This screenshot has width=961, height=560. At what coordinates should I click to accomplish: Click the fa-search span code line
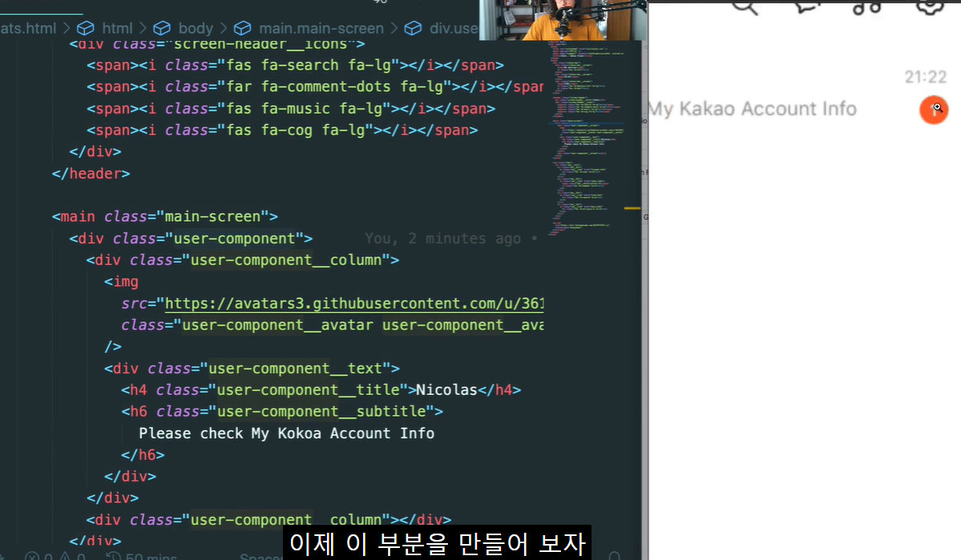point(295,66)
